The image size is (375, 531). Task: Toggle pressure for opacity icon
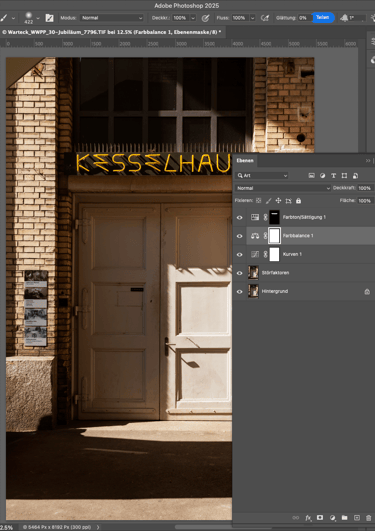(205, 18)
